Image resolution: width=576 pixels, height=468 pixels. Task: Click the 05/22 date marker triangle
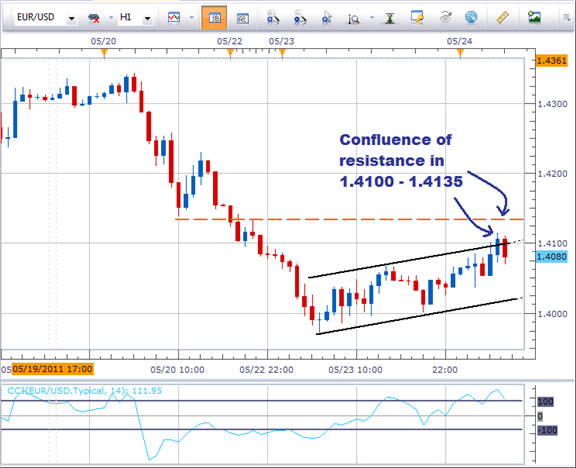point(230,53)
